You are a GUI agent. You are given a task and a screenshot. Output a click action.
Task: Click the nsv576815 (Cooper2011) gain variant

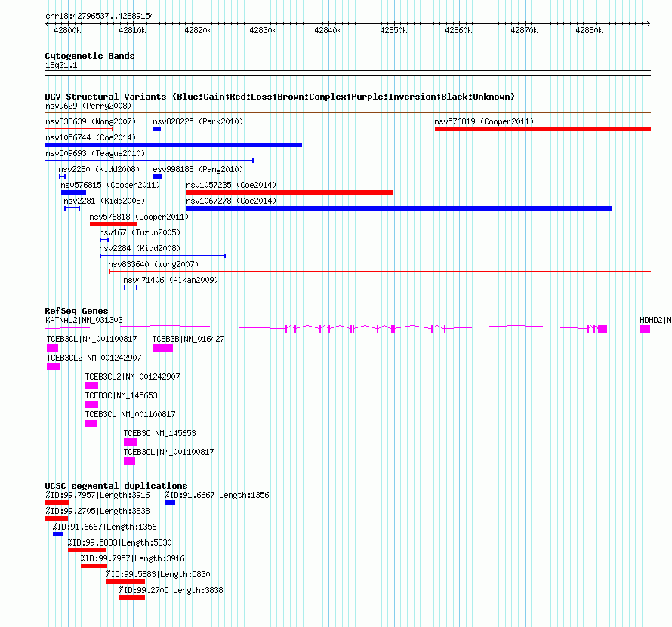(73, 192)
